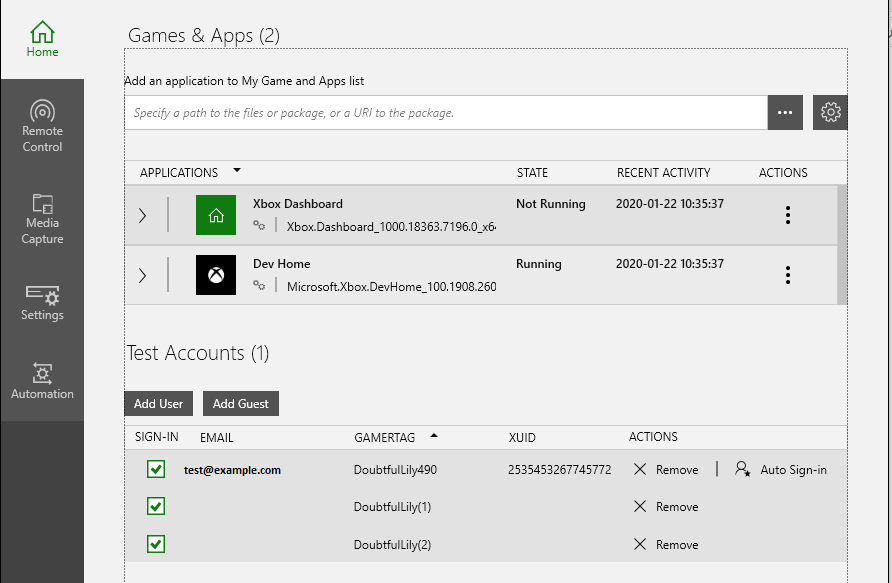Click the X remove icon for DoubtfulLily(2)

click(640, 544)
